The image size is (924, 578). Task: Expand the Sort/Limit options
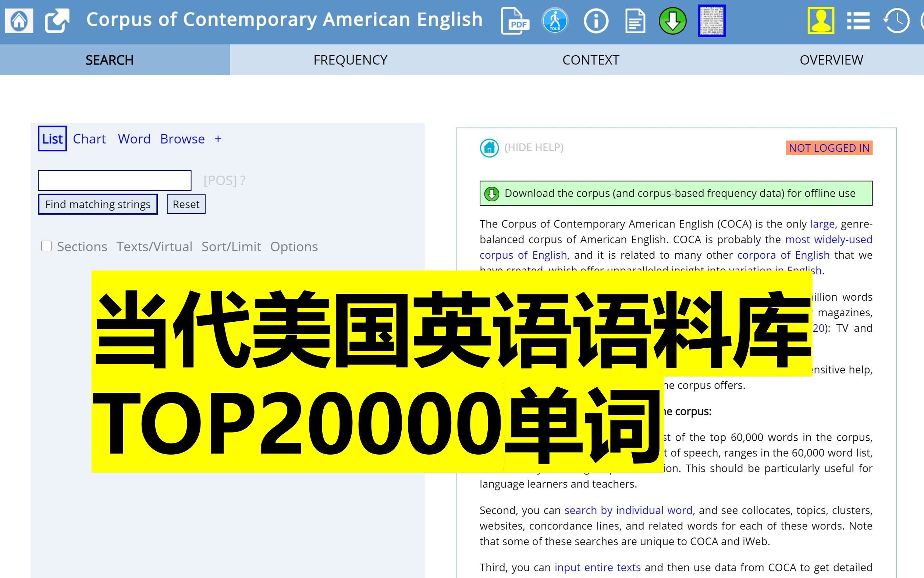(231, 247)
